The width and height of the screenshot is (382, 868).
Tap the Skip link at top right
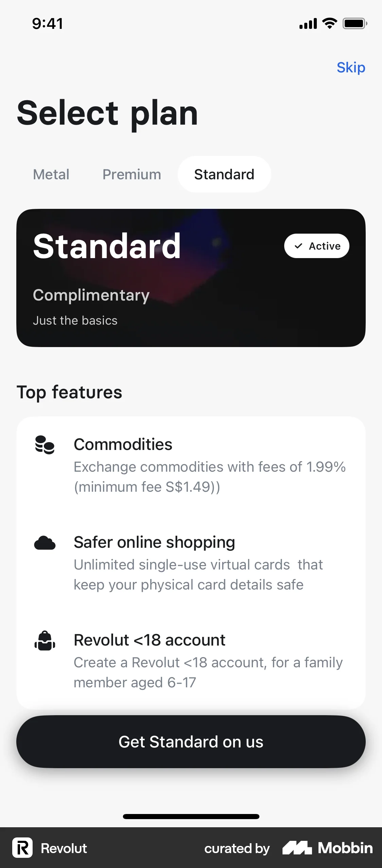[351, 68]
